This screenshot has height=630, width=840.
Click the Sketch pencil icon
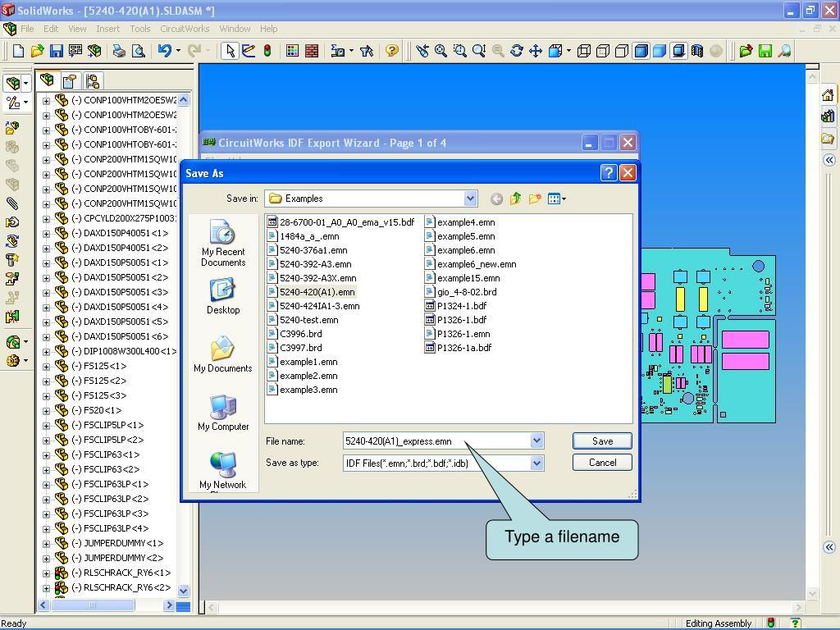coord(249,51)
